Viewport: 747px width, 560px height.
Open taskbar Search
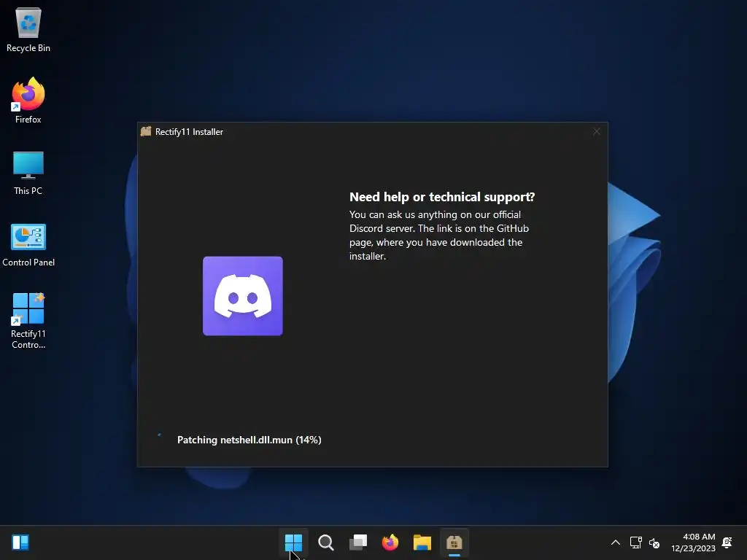click(326, 542)
